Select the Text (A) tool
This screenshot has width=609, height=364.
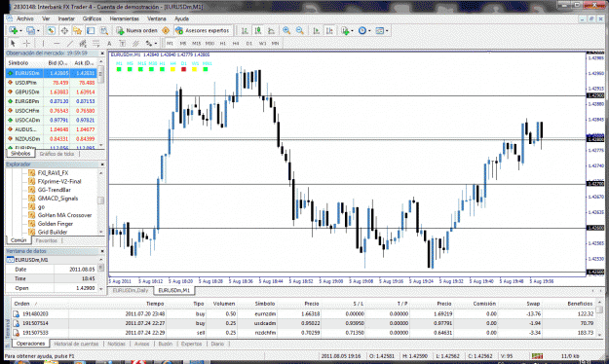tap(109, 44)
